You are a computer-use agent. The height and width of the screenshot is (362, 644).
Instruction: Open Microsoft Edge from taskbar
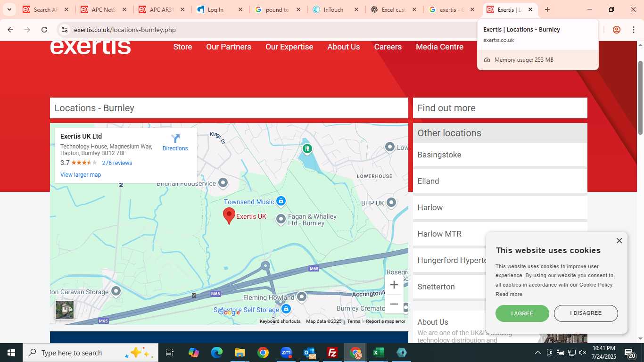pyautogui.click(x=216, y=353)
